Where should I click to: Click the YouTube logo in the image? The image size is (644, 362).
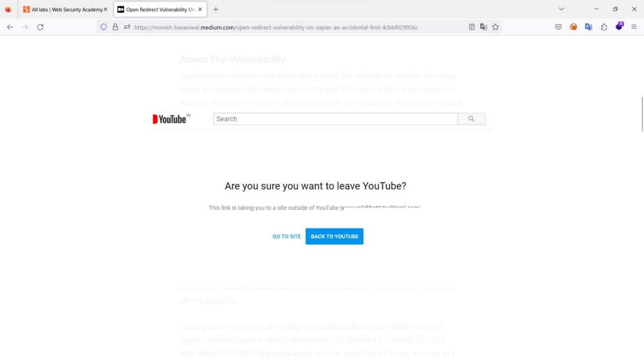pyautogui.click(x=172, y=119)
